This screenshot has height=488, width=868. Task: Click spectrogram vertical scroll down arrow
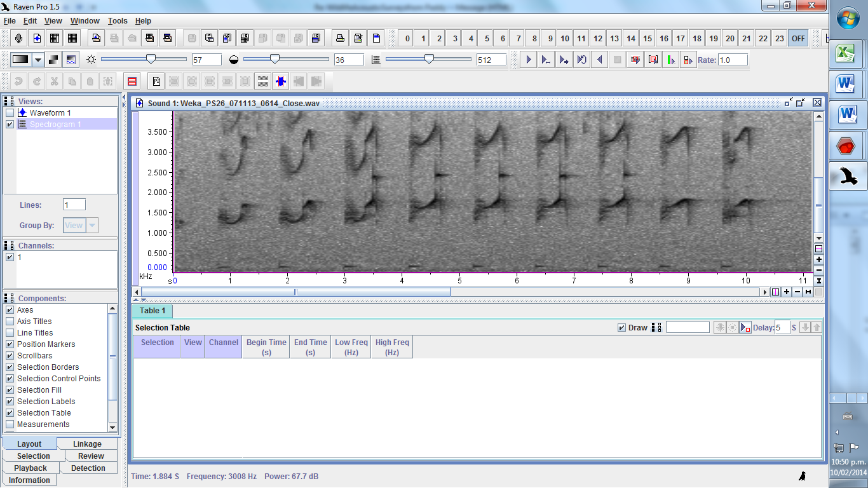click(819, 238)
